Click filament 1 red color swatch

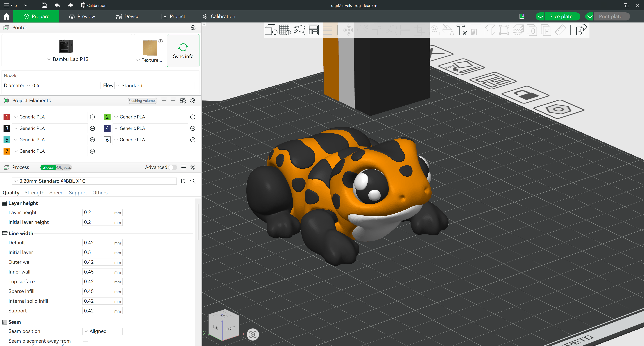tap(7, 117)
